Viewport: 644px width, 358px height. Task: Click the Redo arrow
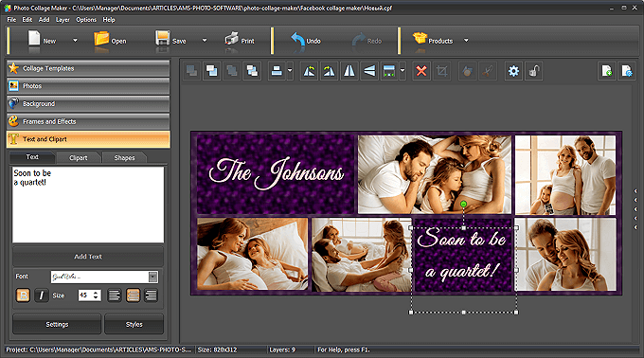click(359, 40)
